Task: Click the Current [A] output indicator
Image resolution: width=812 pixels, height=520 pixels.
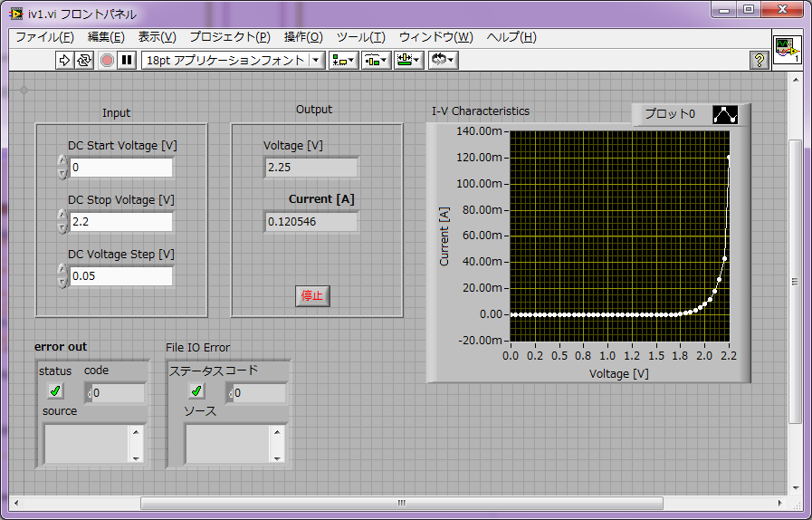Action: [x=311, y=222]
